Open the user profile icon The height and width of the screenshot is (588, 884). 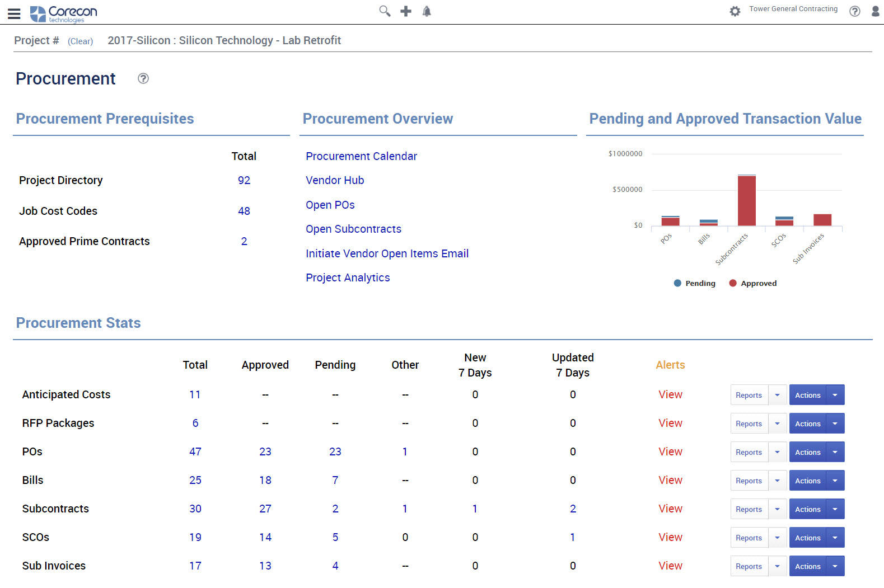[875, 11]
